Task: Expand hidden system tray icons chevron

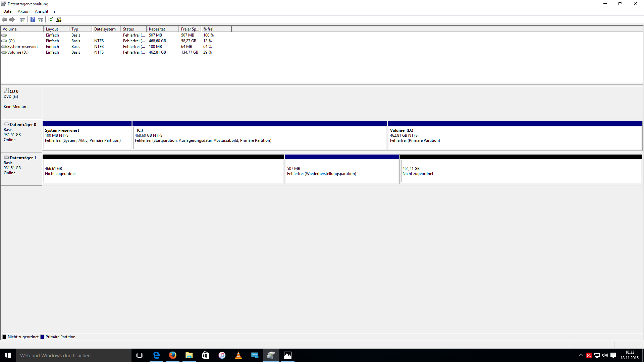Action: click(581, 355)
